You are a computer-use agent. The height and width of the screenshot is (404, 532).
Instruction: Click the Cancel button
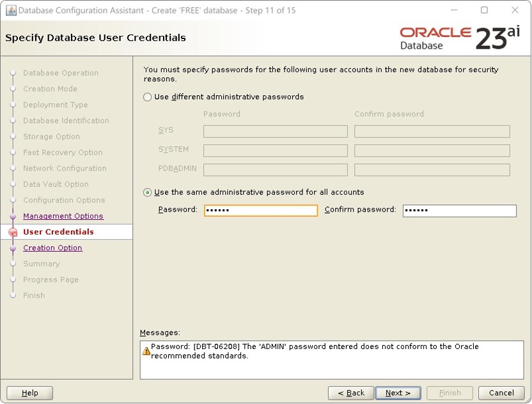[501, 392]
